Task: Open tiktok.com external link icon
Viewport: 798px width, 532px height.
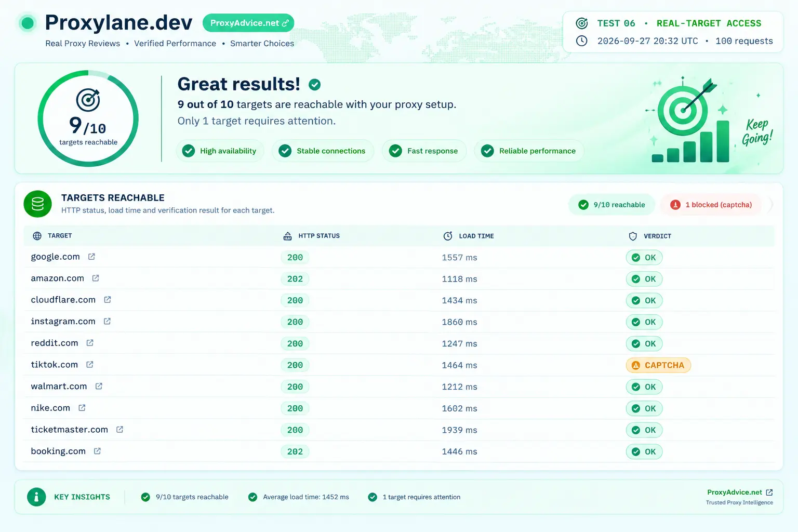Action: pyautogui.click(x=90, y=365)
